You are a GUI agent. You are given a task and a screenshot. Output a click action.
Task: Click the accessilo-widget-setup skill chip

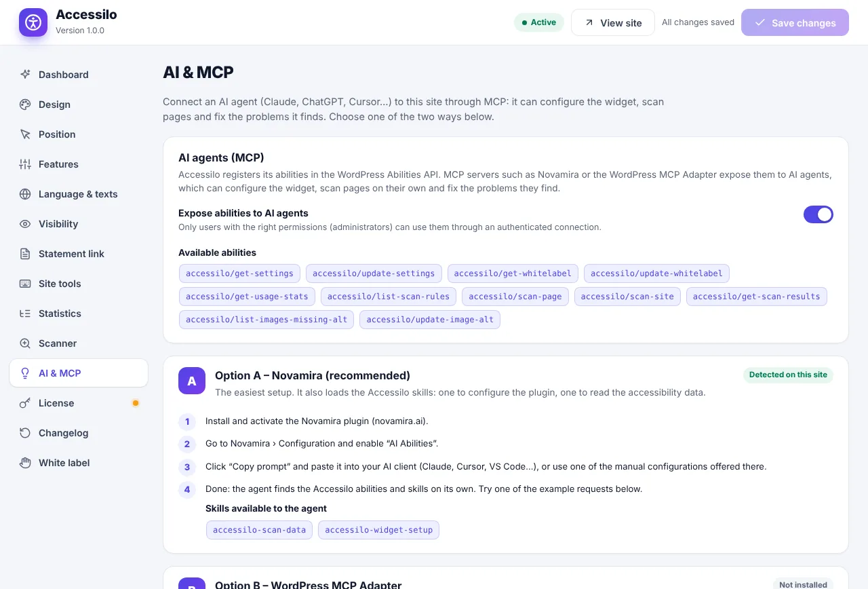pos(378,530)
